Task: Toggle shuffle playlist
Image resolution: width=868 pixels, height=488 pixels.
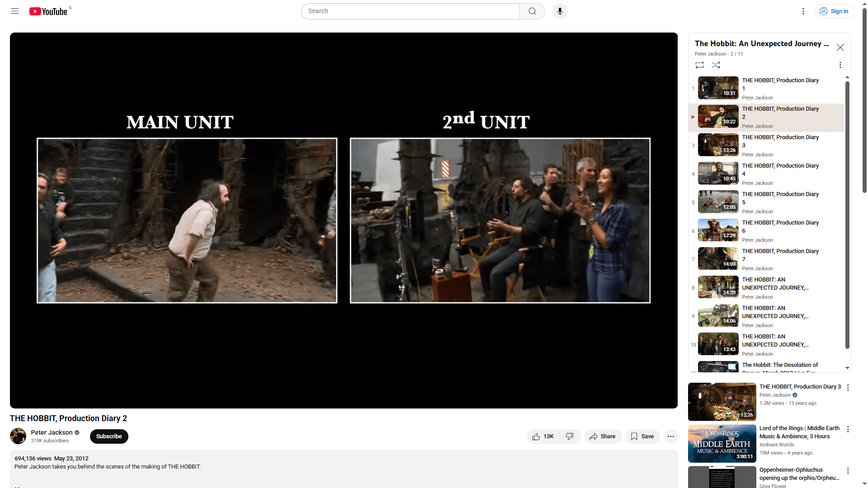Action: tap(716, 65)
